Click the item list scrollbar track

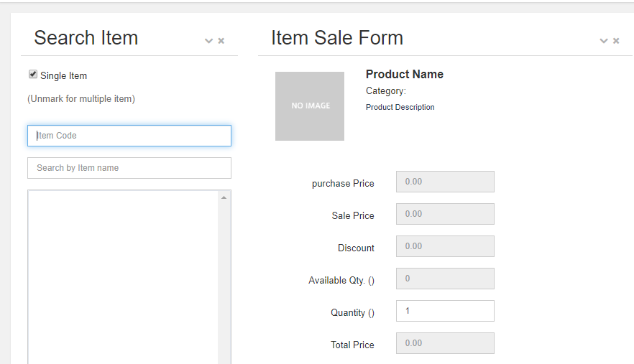pos(224,283)
